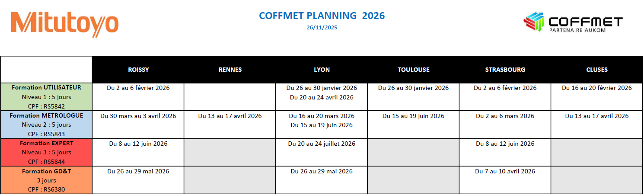Click Rennes' 13 au 17 avril session
The height and width of the screenshot is (195, 644).
(230, 116)
